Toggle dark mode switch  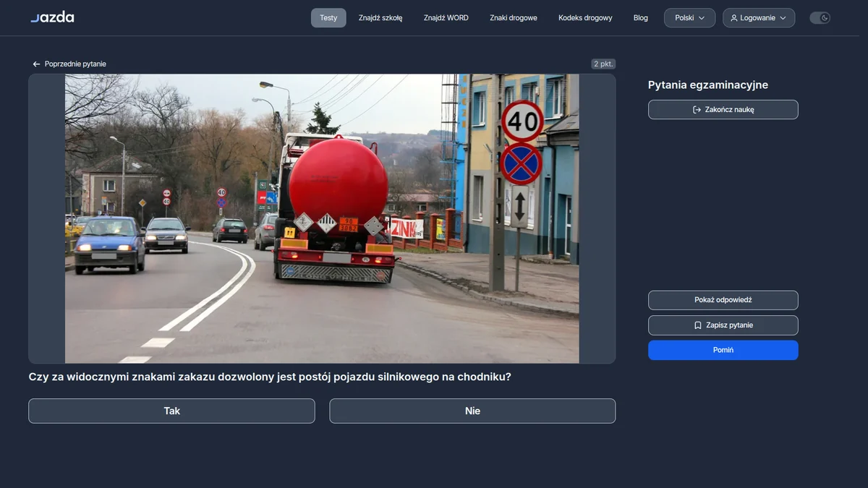(x=820, y=18)
